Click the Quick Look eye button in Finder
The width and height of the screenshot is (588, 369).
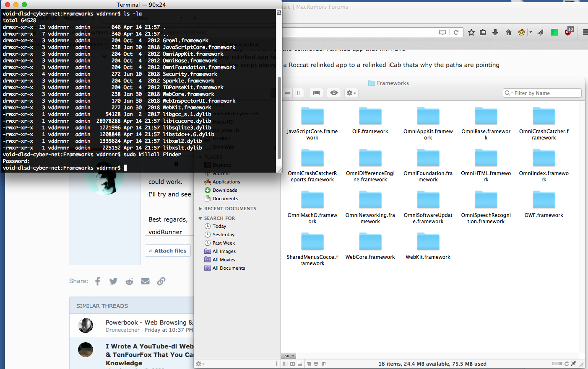pyautogui.click(x=334, y=93)
